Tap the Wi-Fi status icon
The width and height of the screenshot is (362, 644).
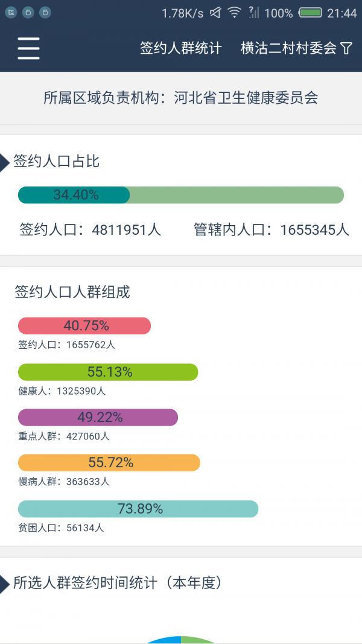(x=234, y=13)
